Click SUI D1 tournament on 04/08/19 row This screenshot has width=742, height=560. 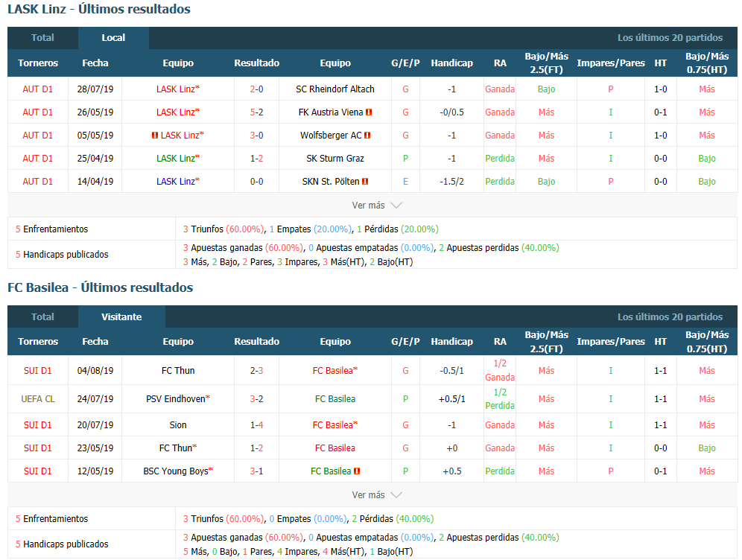click(x=38, y=370)
